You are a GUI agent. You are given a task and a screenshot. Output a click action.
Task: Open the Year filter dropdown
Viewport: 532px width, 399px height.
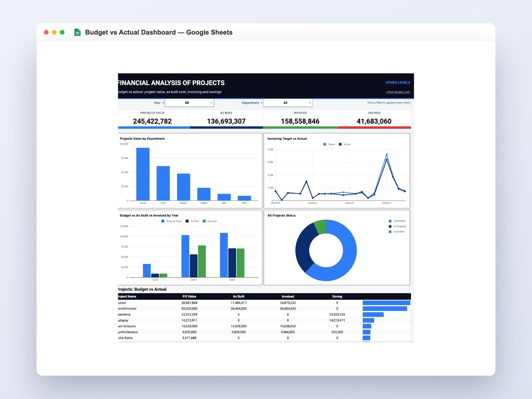(189, 103)
